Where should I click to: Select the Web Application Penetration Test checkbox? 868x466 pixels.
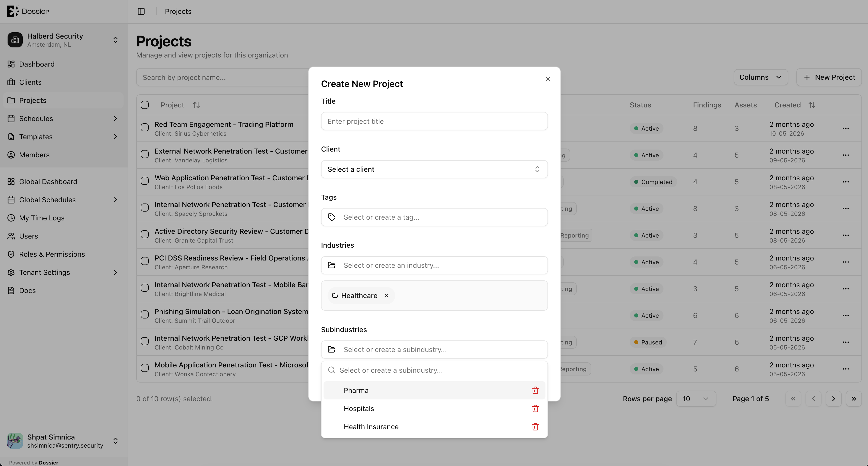pos(145,181)
